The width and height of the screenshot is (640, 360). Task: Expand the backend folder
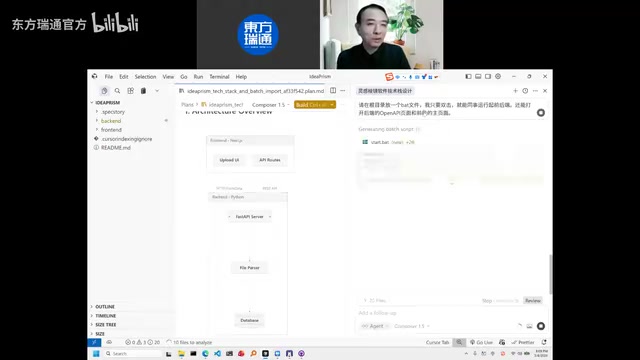coord(111,121)
